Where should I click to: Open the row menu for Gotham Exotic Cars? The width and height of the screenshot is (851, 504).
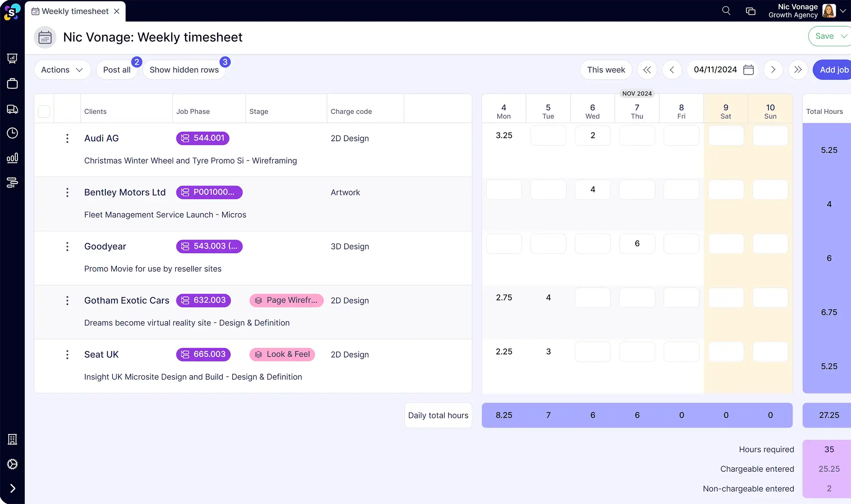click(67, 300)
